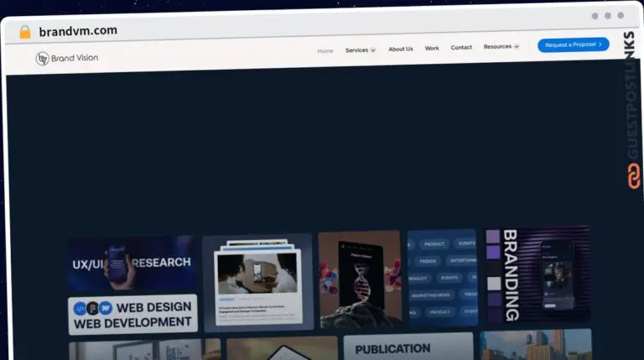Open the Home menu item
This screenshot has height=360, width=644.
(x=325, y=50)
